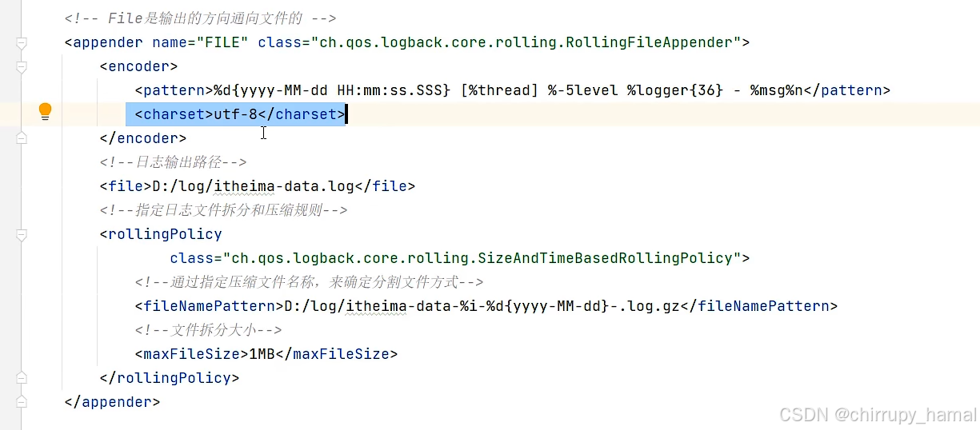The width and height of the screenshot is (980, 430).
Task: Click the closing </rollingPolicy> tag text
Action: pyautogui.click(x=170, y=378)
